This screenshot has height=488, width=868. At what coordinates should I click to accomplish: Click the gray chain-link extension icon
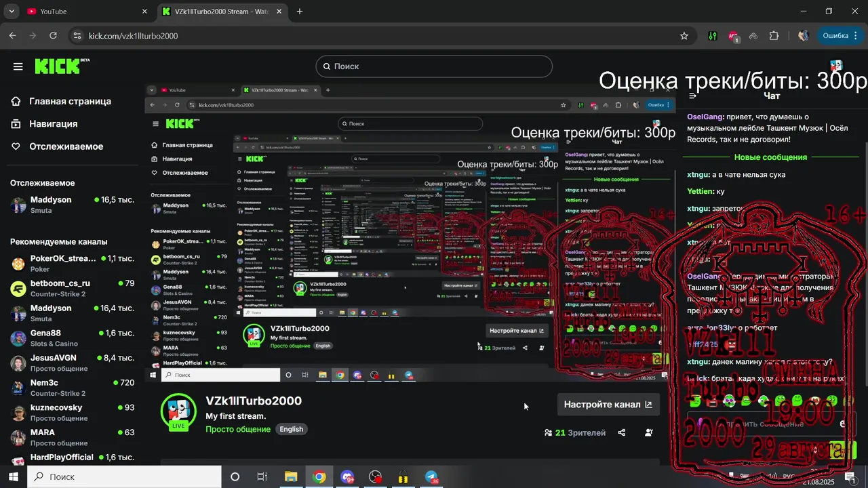point(753,36)
